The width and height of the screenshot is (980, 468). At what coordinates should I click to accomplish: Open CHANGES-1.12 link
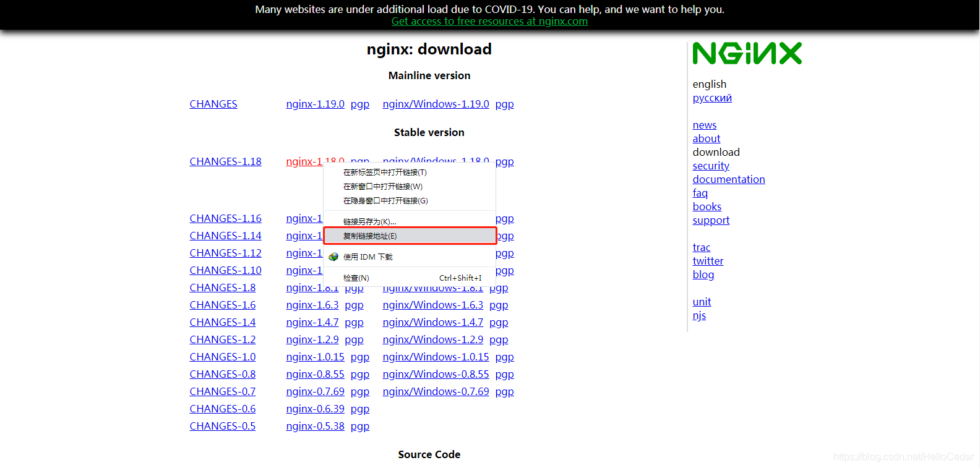click(225, 253)
